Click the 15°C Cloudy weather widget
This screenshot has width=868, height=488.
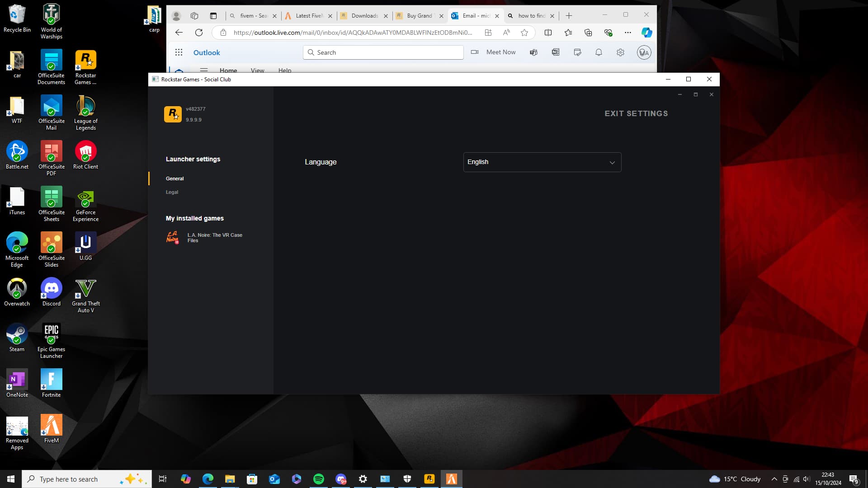pos(735,479)
